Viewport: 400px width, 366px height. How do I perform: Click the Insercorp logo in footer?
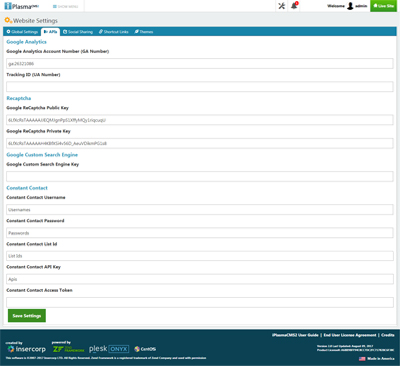pyautogui.click(x=26, y=349)
